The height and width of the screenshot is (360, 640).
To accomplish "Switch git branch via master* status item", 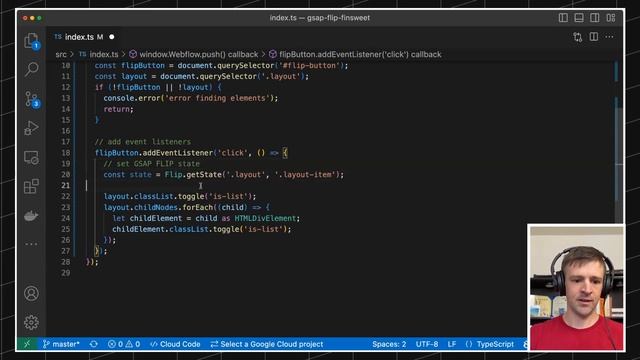I will click(61, 344).
